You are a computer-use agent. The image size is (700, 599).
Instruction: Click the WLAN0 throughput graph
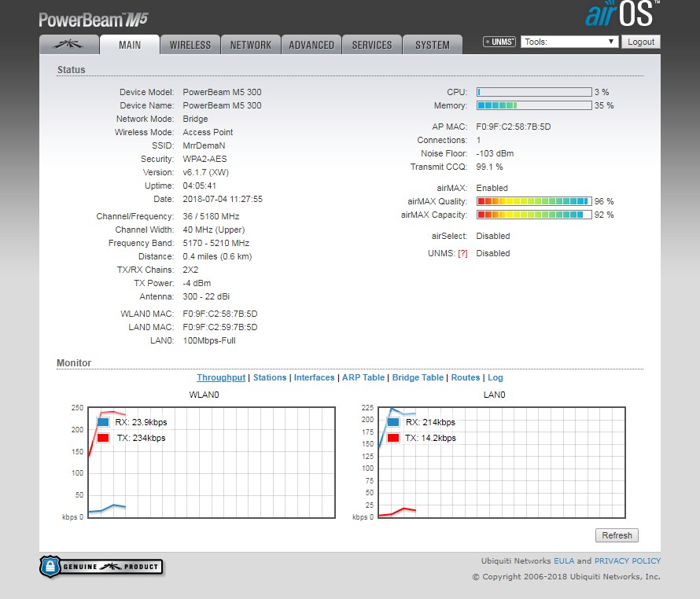point(212,462)
